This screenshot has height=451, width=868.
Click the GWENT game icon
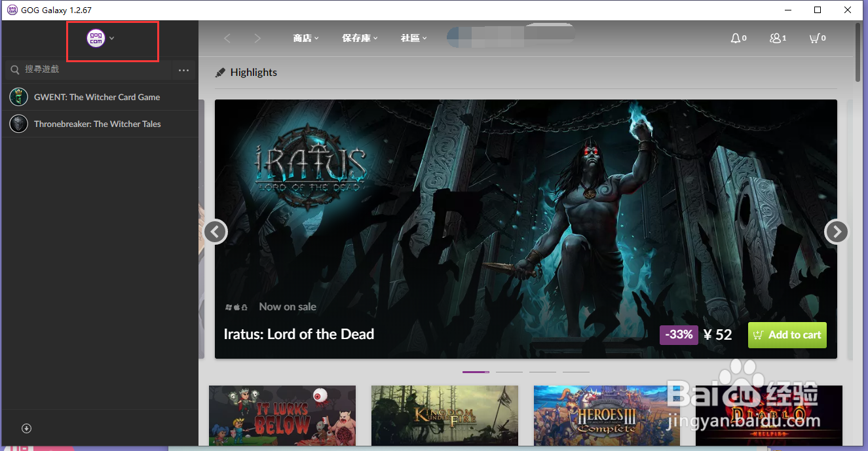18,97
